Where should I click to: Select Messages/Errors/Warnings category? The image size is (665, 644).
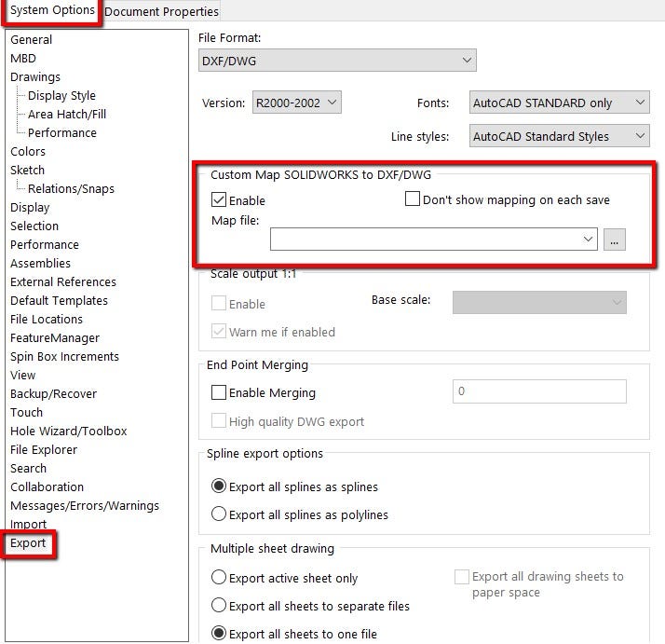point(85,506)
